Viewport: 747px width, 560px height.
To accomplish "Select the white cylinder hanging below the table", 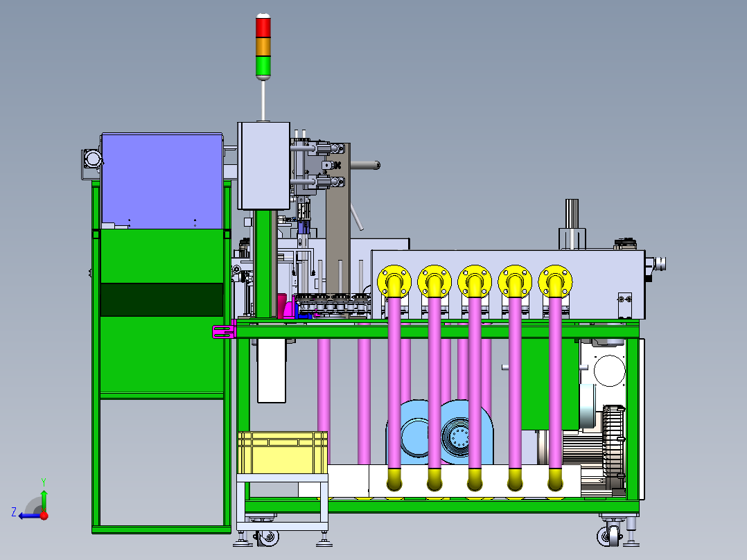I will pos(272,371).
